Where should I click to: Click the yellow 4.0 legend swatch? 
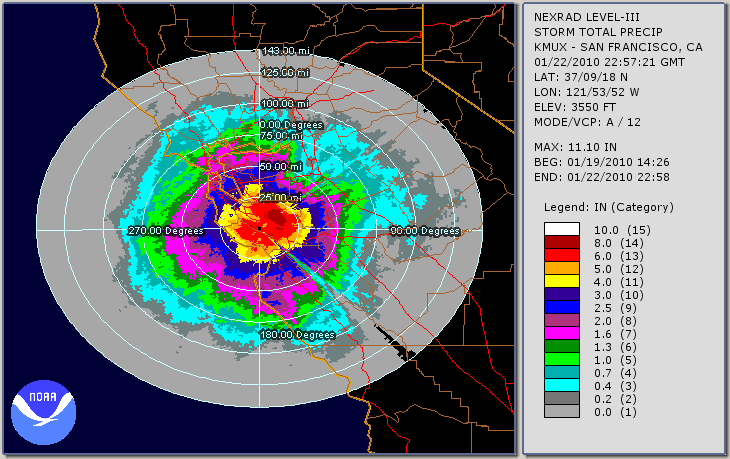coord(562,280)
